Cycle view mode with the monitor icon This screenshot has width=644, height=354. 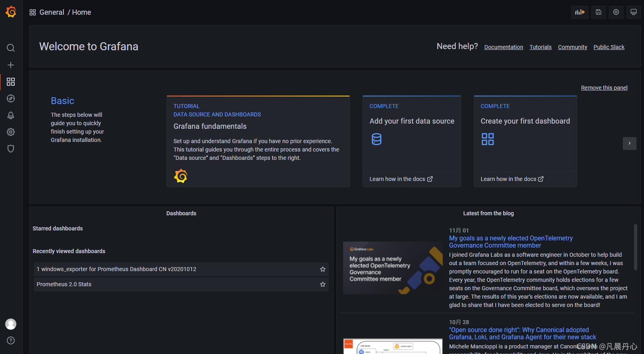pyautogui.click(x=634, y=12)
